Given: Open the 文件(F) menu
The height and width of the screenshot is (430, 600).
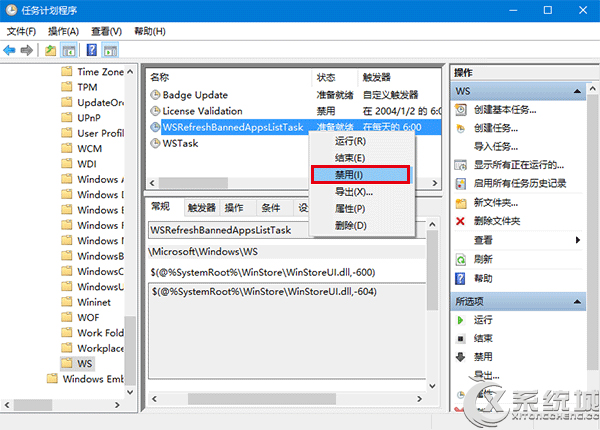Looking at the screenshot, I should tap(21, 31).
